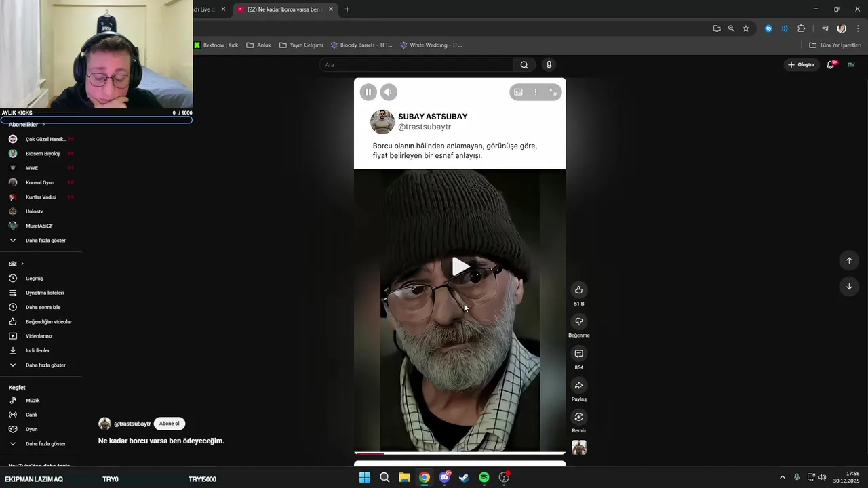Open the Oluştur create menu

pyautogui.click(x=801, y=65)
